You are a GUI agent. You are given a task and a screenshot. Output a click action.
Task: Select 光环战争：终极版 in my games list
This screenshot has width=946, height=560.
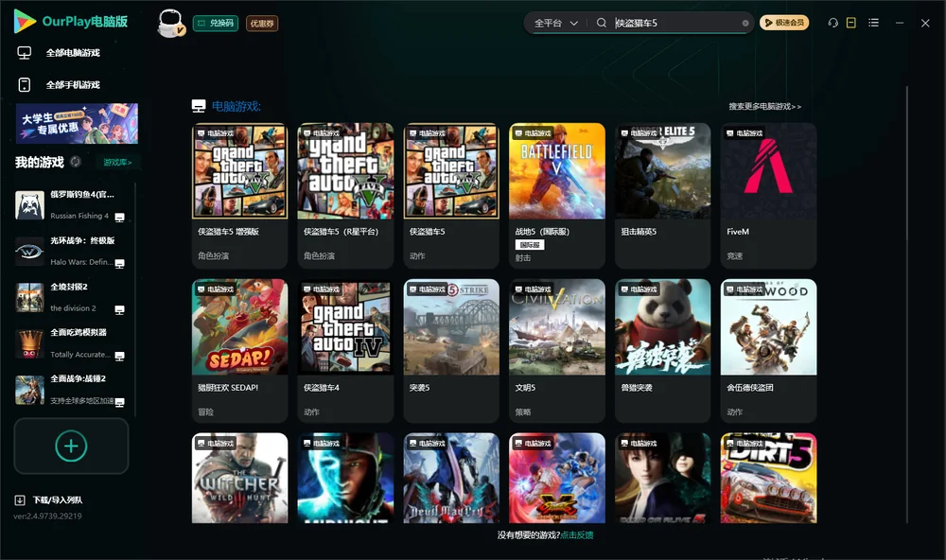71,251
